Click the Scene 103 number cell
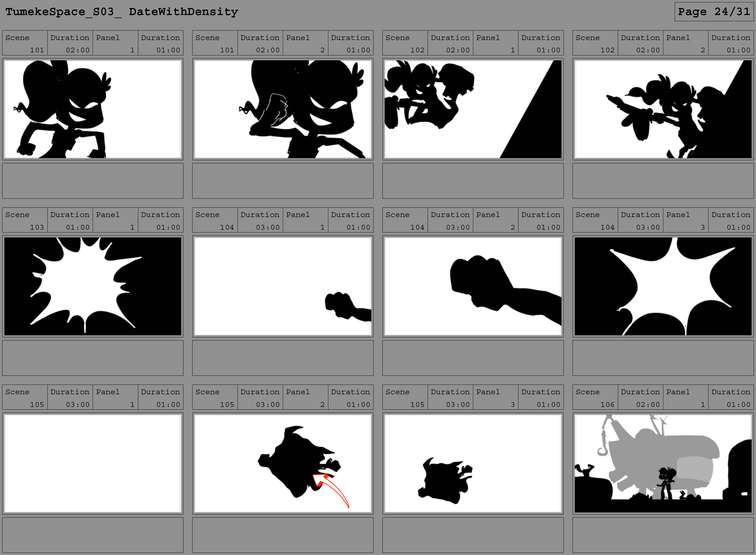This screenshot has height=555, width=756. (x=25, y=220)
